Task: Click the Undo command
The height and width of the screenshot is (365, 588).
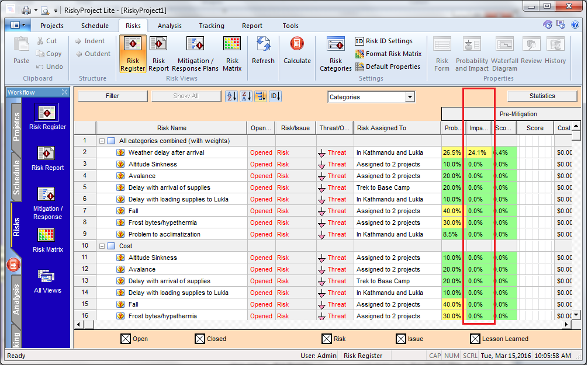Action: pos(50,67)
